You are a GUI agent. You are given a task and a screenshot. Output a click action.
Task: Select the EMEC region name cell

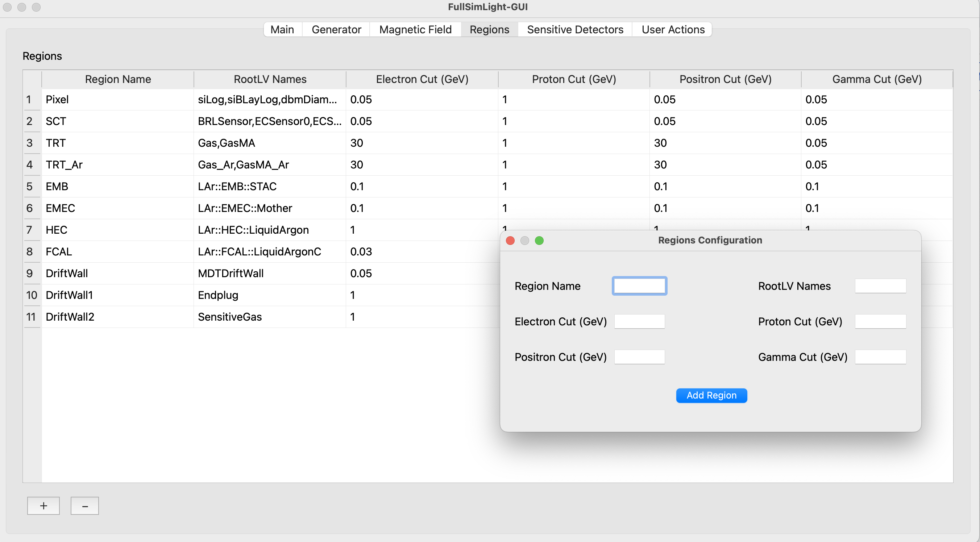coord(118,208)
